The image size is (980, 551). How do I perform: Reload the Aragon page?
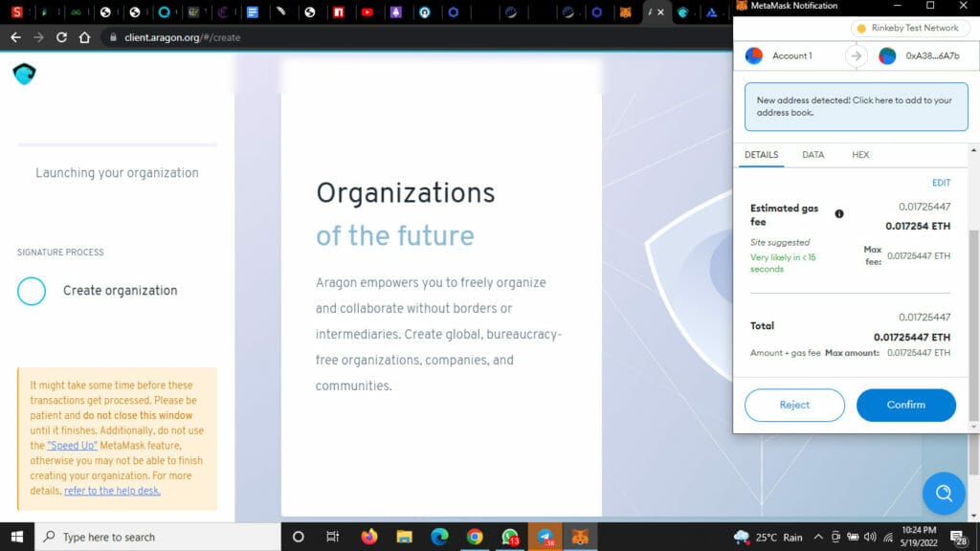coord(61,37)
